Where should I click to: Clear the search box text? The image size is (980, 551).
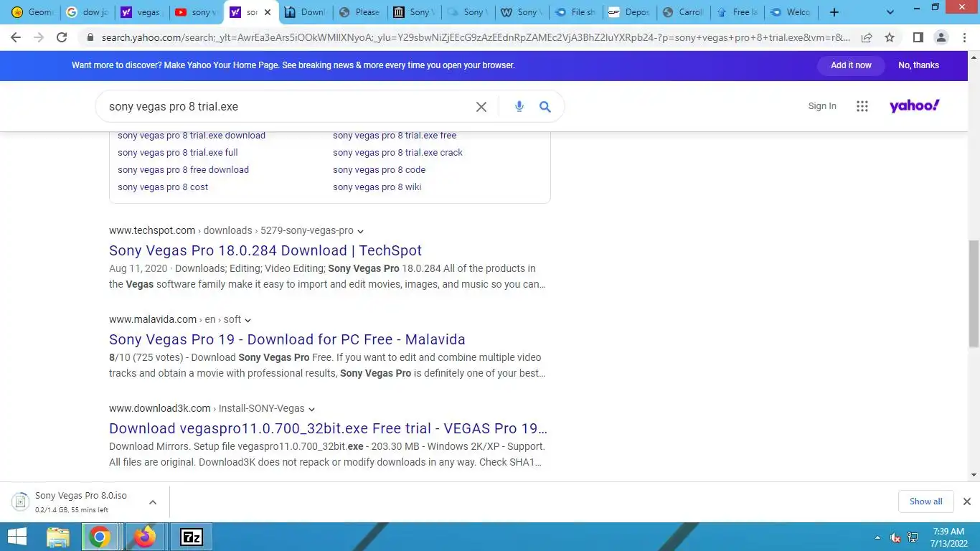pyautogui.click(x=481, y=106)
